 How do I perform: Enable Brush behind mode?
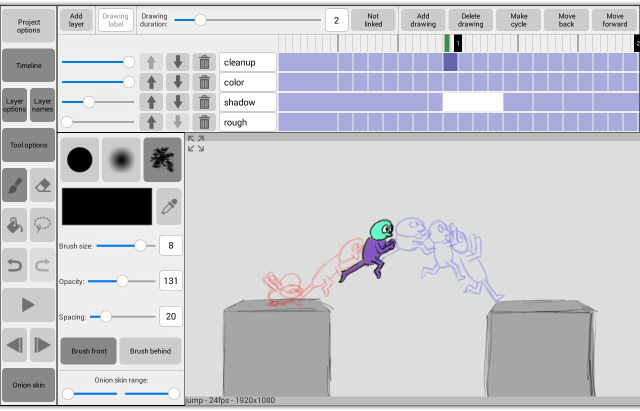[x=150, y=351]
